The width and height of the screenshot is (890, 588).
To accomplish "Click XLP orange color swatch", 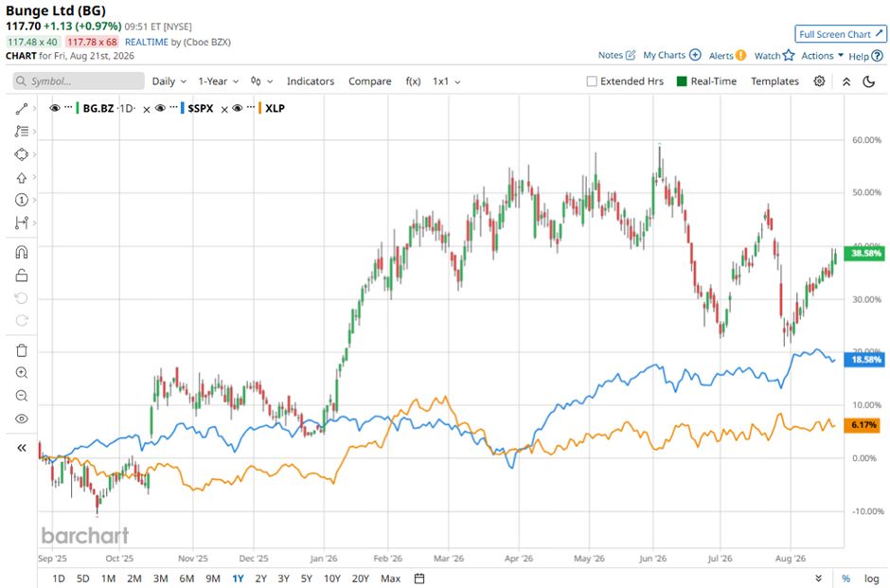I will coord(260,108).
